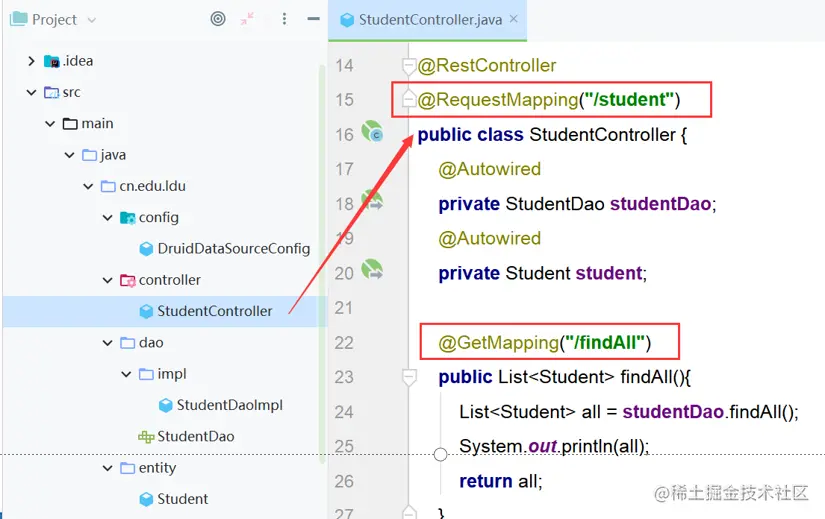Expand the .idea folder chevron
Screen dimensions: 825x519
pyautogui.click(x=31, y=61)
